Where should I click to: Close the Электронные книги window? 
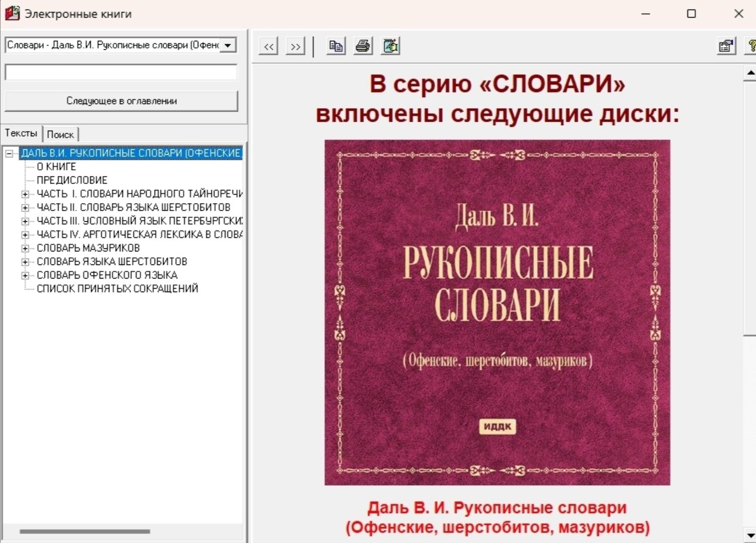pos(738,14)
